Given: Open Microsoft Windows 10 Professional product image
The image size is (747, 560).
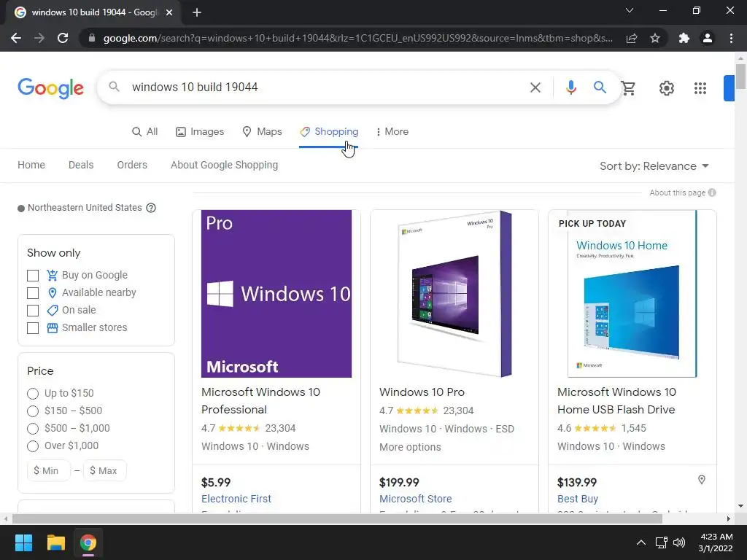Looking at the screenshot, I should coord(276,294).
